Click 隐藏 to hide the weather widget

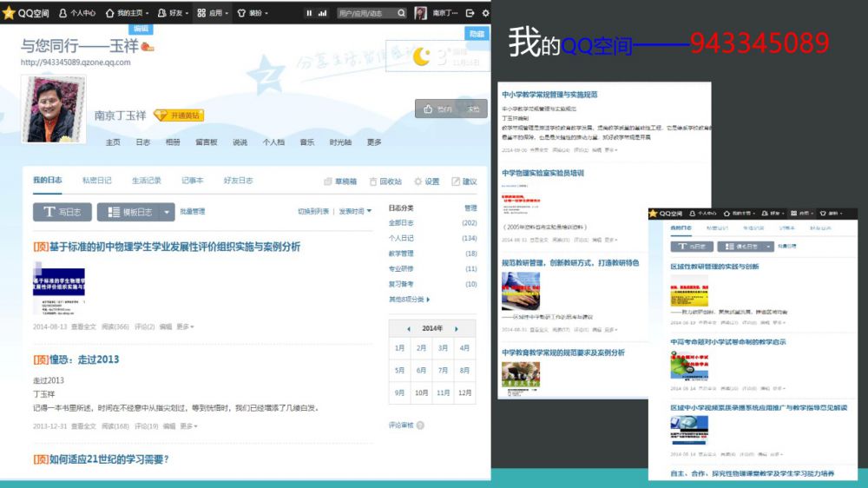click(x=476, y=33)
